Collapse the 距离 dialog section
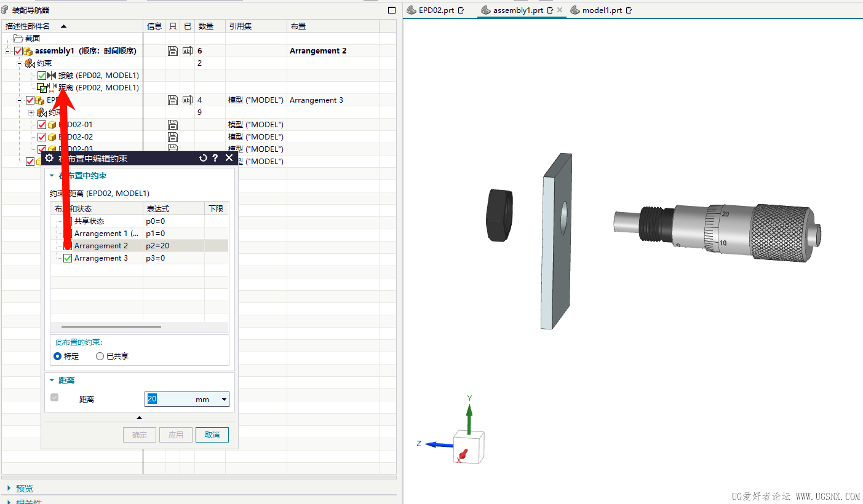Image resolution: width=863 pixels, height=504 pixels. 52,380
